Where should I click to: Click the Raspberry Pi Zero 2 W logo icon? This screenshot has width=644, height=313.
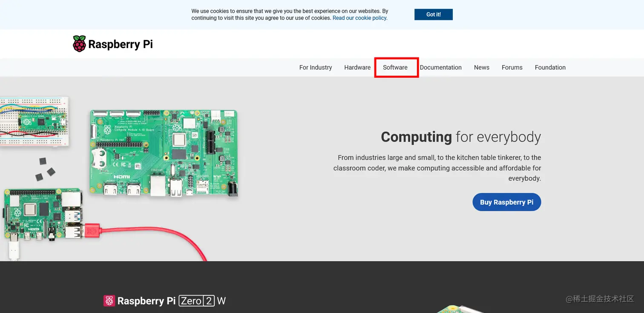click(109, 301)
